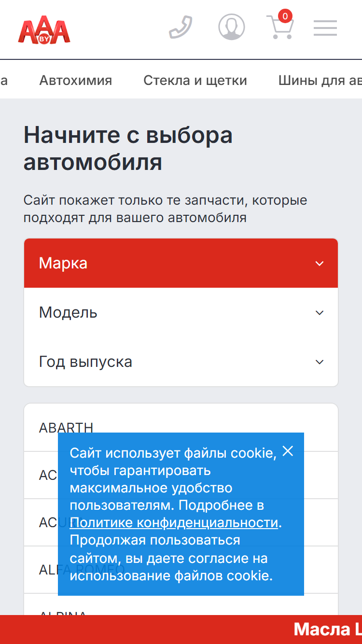Click the chevron arrow next to Марка

click(319, 264)
